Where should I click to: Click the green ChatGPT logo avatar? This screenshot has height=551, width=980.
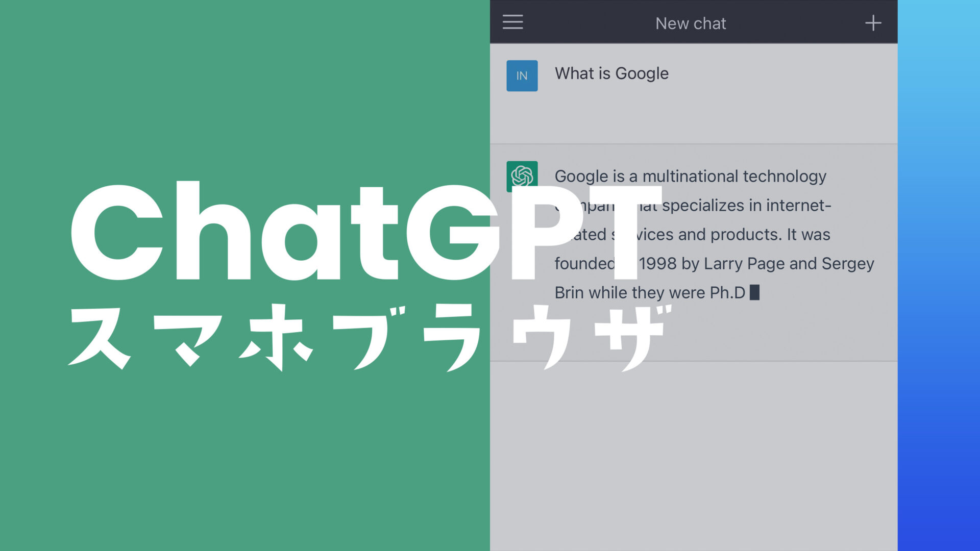522,172
